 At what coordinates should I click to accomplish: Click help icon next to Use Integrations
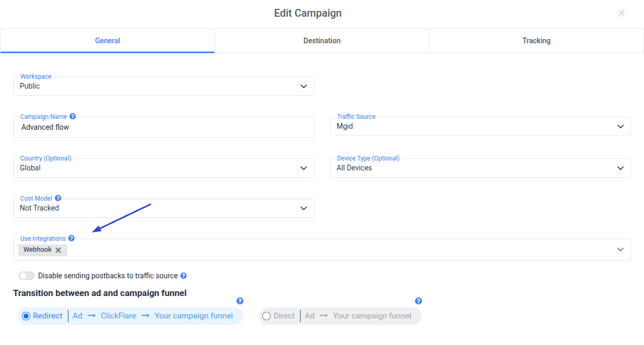click(71, 239)
